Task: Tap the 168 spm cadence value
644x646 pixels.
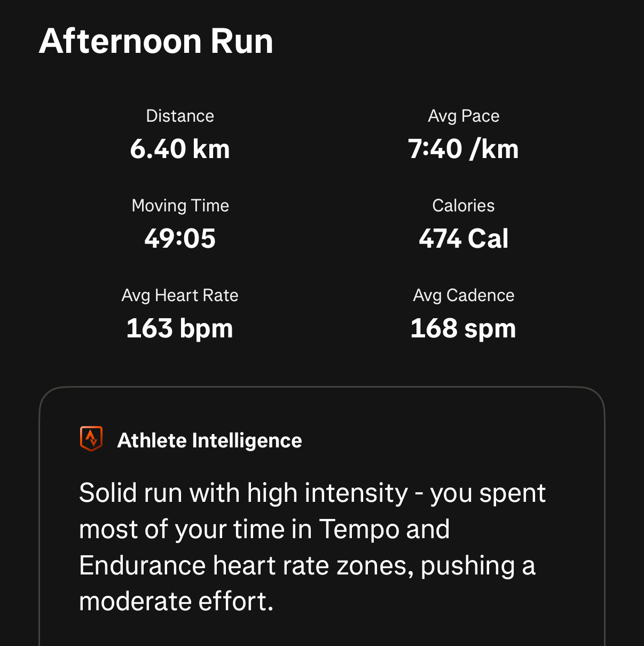Action: pos(464,328)
